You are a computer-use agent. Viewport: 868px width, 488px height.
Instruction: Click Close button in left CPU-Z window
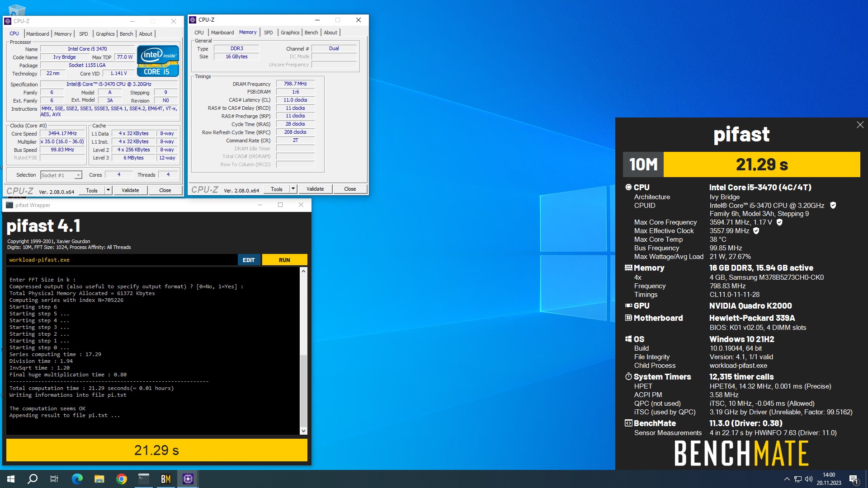(x=165, y=191)
